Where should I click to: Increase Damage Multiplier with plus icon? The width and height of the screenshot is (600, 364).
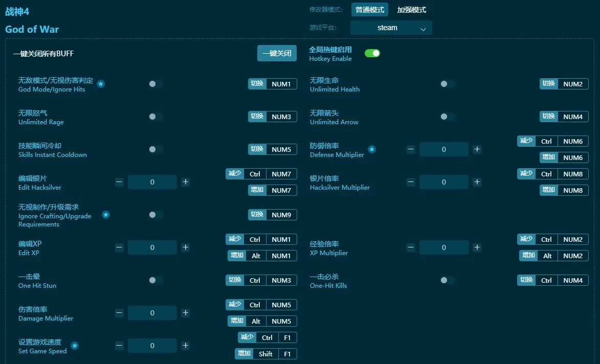(x=186, y=313)
